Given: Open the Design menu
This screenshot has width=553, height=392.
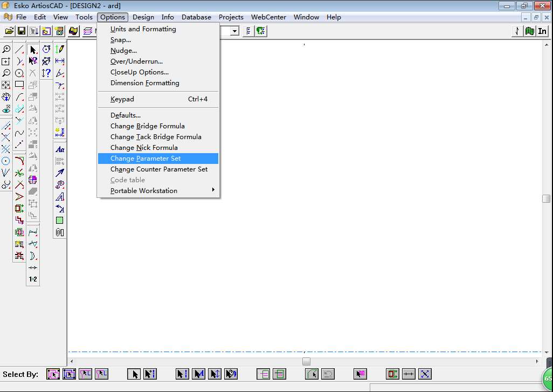Looking at the screenshot, I should pos(143,17).
